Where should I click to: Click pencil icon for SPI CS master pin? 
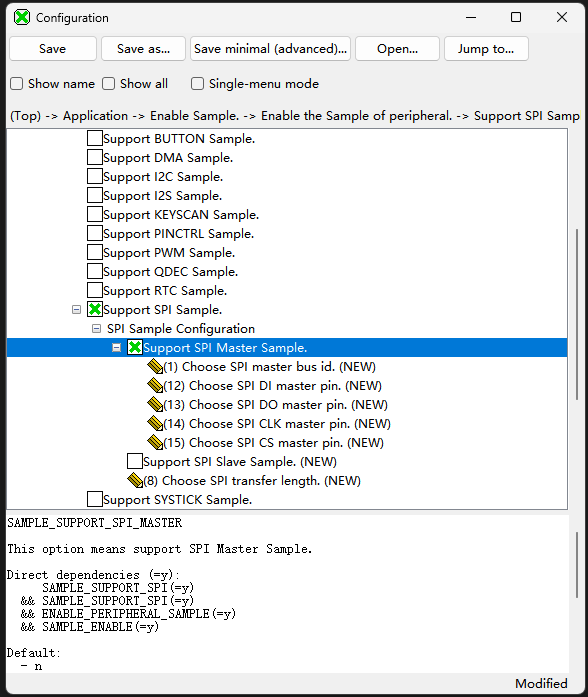pos(155,443)
